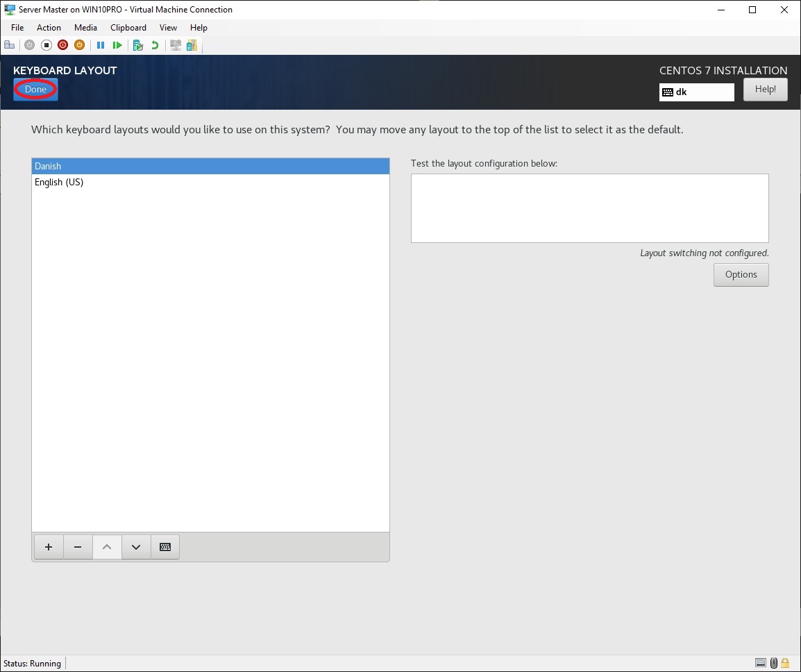Move selected layout up
The width and height of the screenshot is (801, 672).
click(107, 547)
